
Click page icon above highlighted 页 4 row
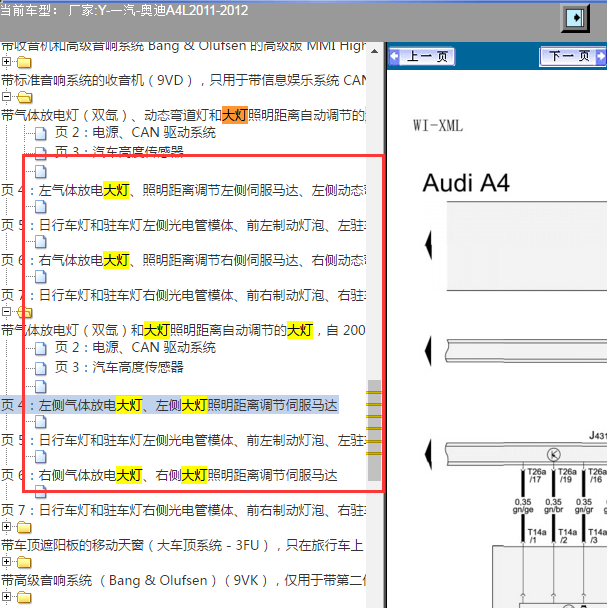click(41, 387)
